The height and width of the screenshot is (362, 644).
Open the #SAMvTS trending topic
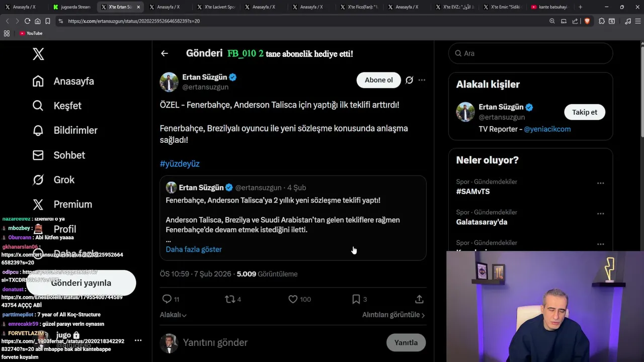click(473, 192)
